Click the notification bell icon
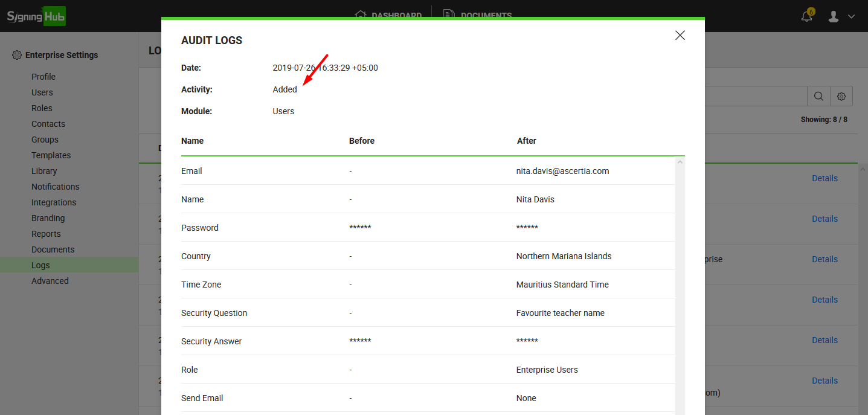868x415 pixels. pyautogui.click(x=806, y=16)
